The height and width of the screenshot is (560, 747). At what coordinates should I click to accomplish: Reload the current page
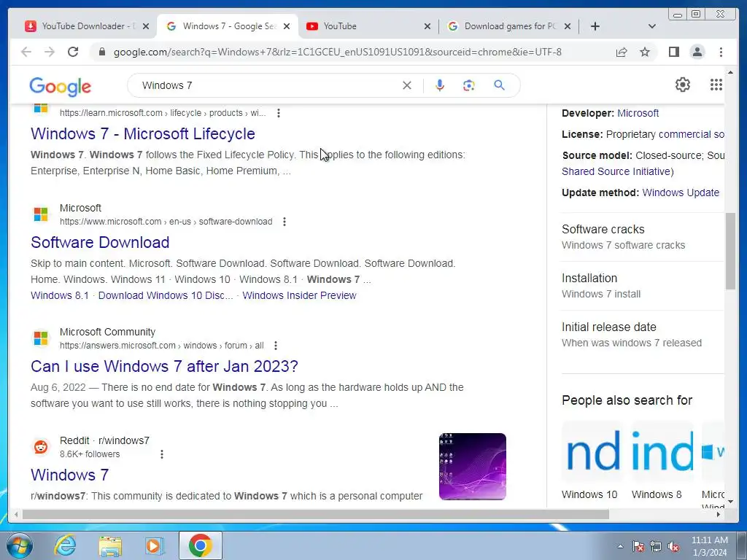point(73,52)
